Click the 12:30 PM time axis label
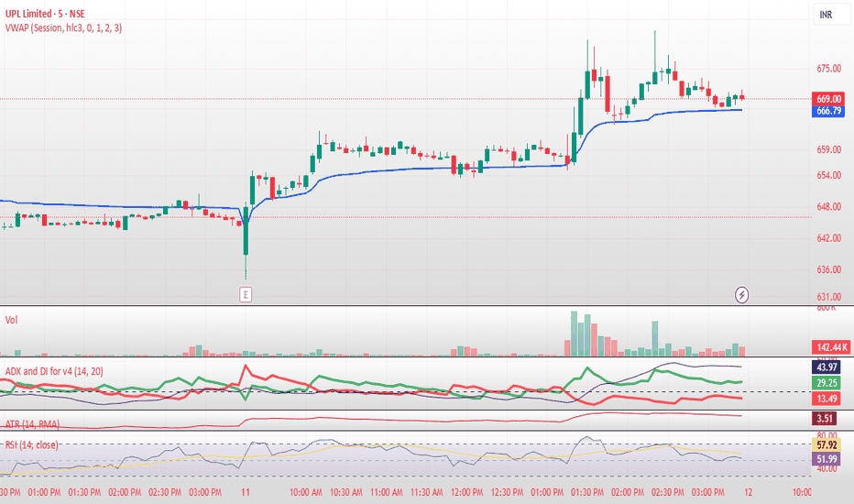Viewport: 854px width, 504px height. [507, 492]
